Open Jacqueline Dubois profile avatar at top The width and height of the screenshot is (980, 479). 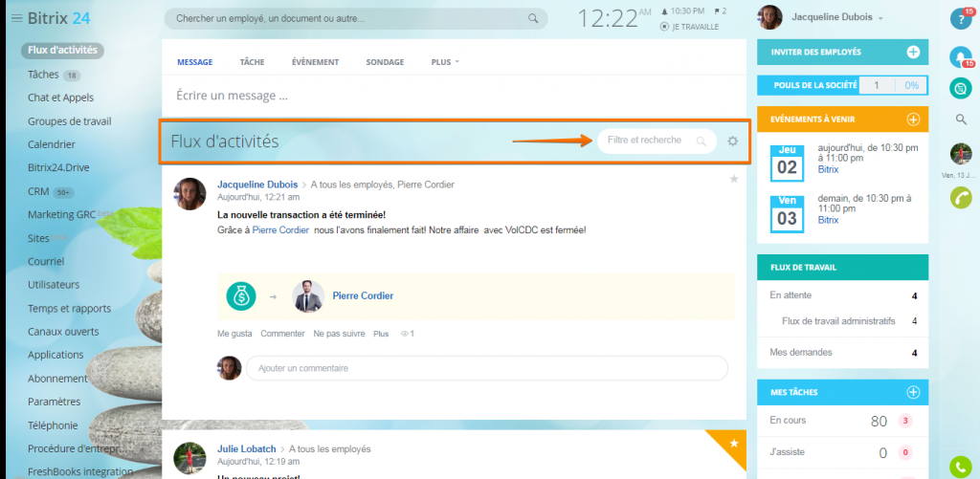[x=770, y=17]
